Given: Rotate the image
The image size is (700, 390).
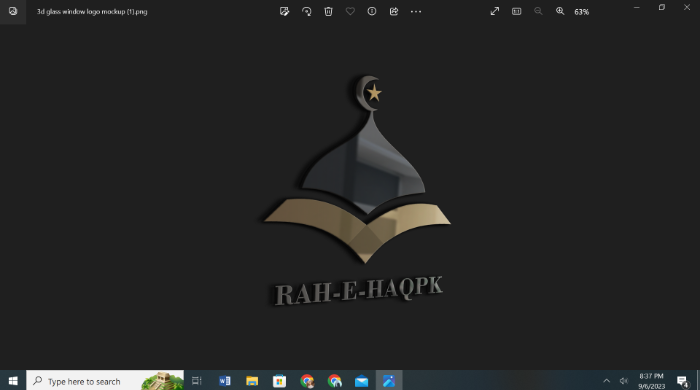Looking at the screenshot, I should [x=306, y=12].
